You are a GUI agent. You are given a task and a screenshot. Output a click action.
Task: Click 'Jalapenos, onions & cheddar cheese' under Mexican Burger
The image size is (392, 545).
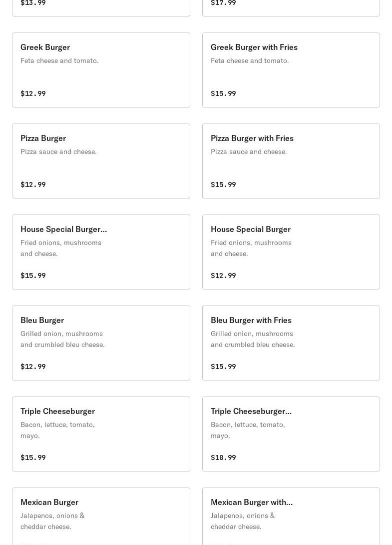(52, 521)
